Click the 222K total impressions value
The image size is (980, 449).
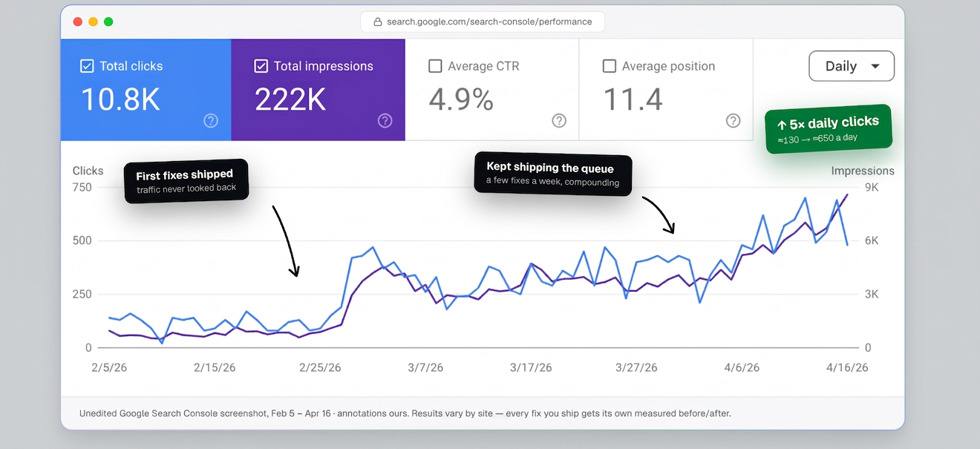(290, 99)
